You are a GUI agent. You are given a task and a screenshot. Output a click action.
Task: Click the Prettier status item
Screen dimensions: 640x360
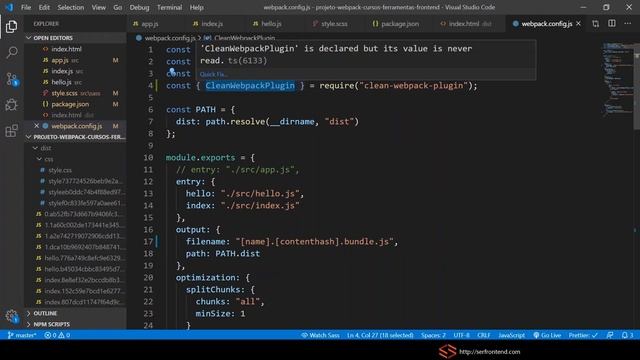click(x=583, y=335)
